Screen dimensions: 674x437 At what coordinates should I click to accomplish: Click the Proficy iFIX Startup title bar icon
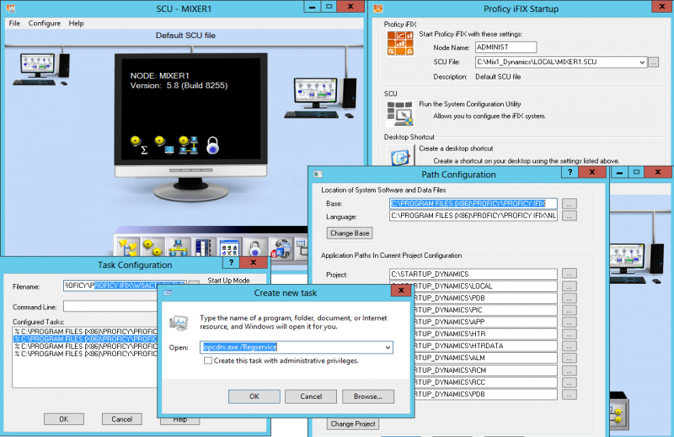378,8
